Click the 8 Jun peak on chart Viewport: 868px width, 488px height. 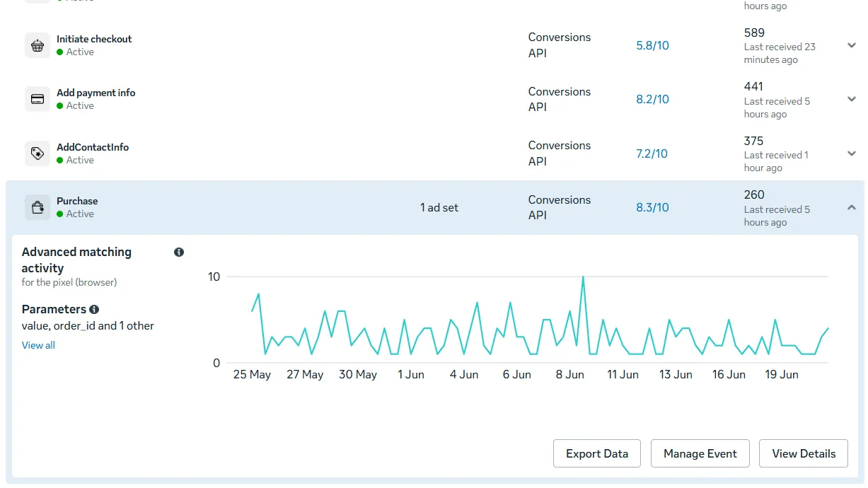(x=583, y=277)
